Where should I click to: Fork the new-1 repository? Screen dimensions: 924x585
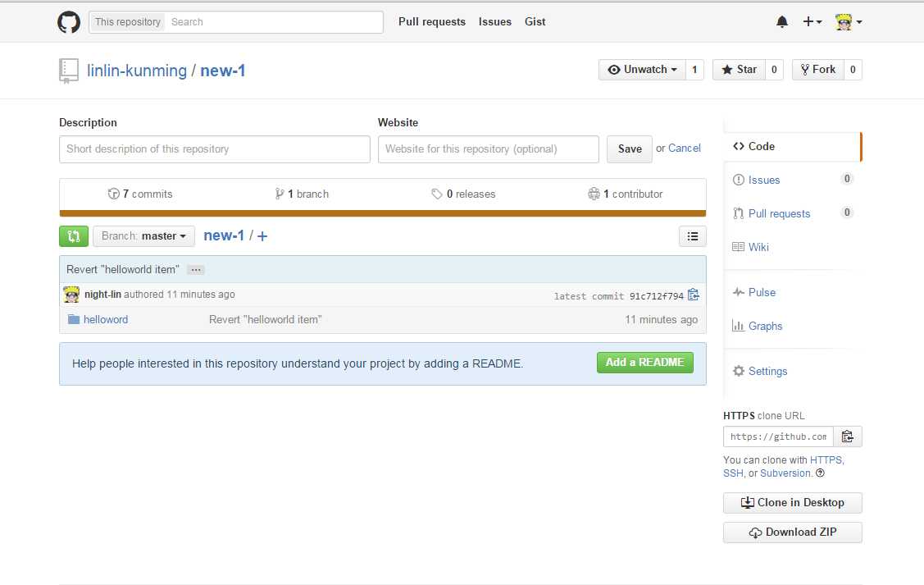pos(818,70)
